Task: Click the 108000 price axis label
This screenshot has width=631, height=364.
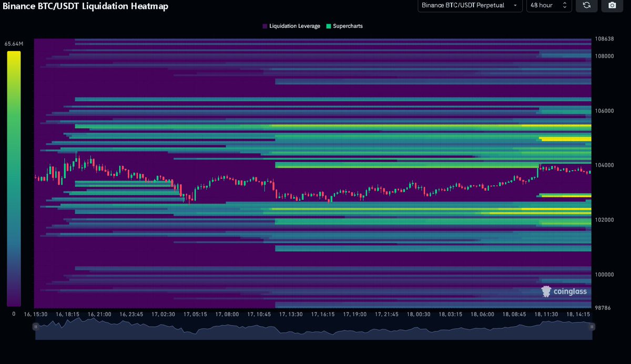Action: pyautogui.click(x=605, y=56)
